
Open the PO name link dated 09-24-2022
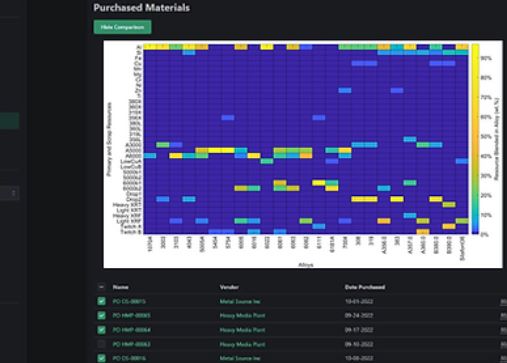tap(132, 316)
